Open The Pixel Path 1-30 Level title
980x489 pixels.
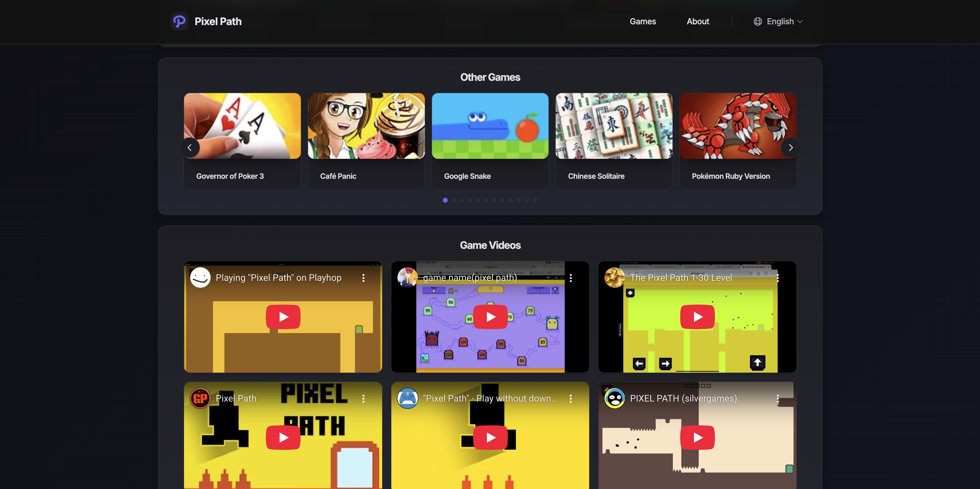681,278
